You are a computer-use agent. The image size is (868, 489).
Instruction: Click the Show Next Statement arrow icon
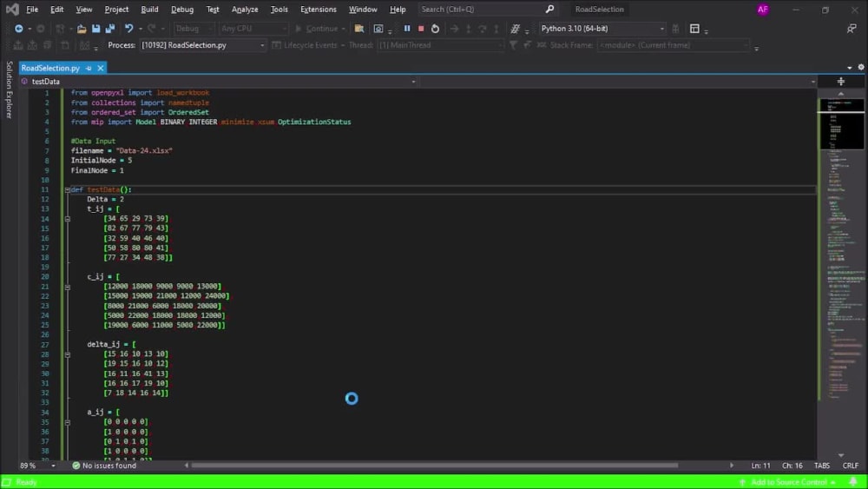point(454,29)
